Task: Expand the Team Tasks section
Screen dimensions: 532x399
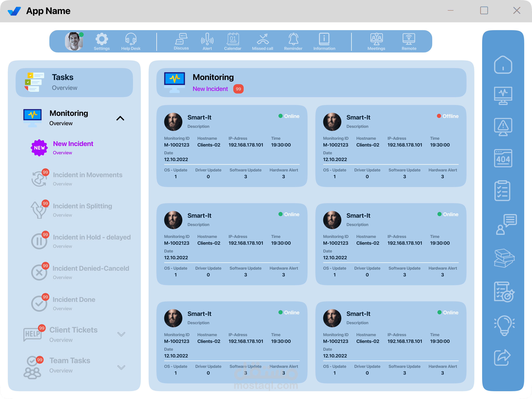Action: coord(121,367)
